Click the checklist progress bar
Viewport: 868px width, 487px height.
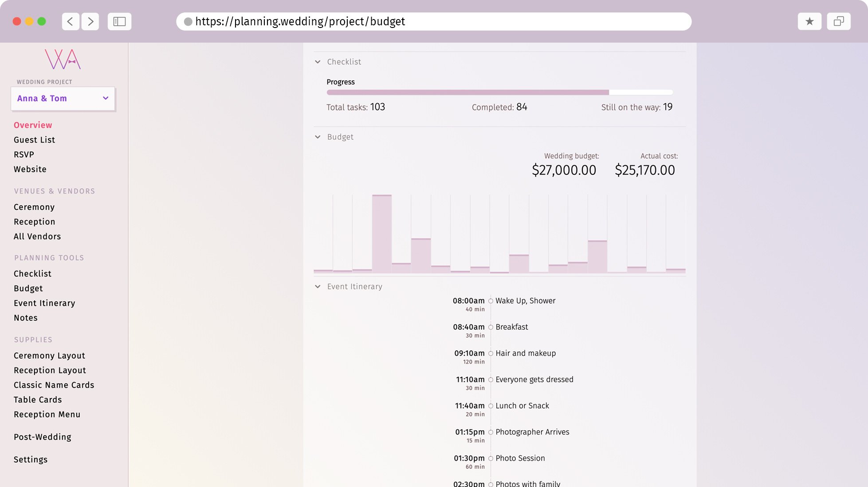pyautogui.click(x=499, y=92)
